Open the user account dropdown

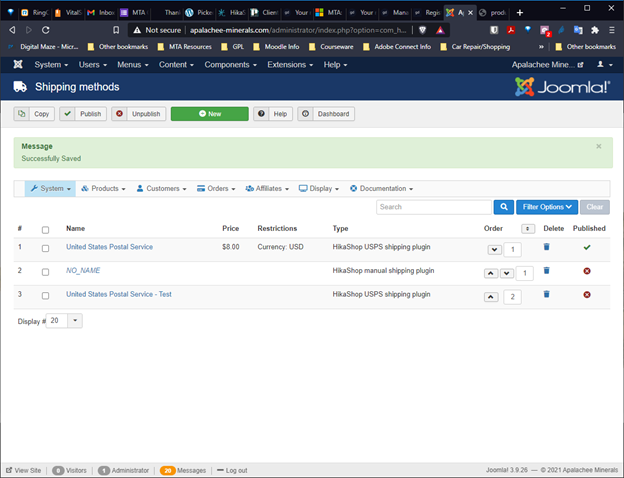point(604,64)
